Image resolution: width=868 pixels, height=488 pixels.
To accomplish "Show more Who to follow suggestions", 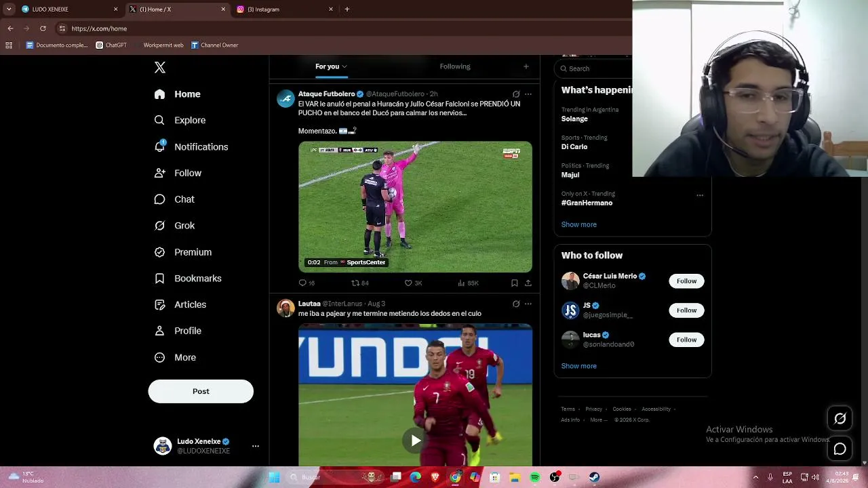I will 579,366.
